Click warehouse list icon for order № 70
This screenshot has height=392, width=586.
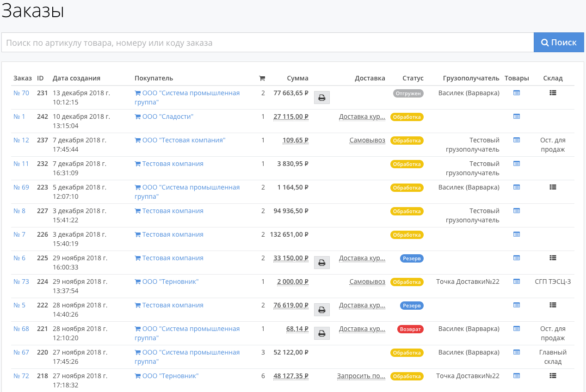[x=553, y=93]
